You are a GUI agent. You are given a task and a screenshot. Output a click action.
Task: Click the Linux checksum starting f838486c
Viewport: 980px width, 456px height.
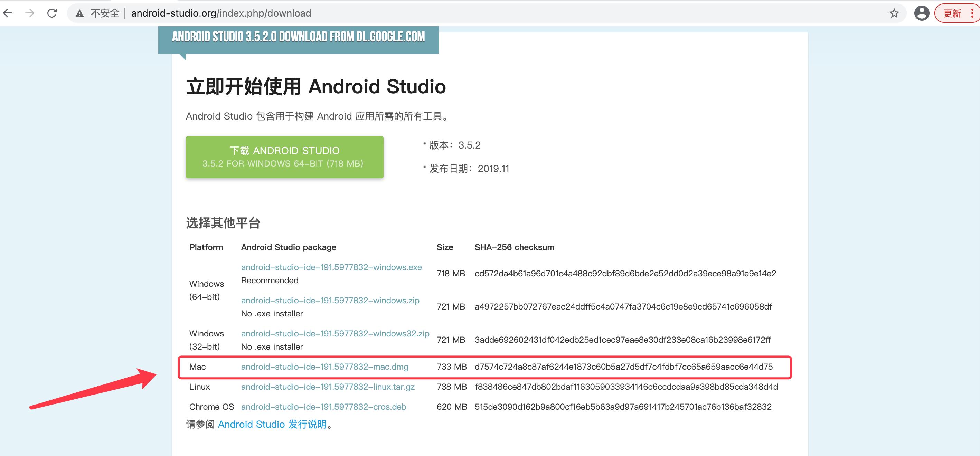[626, 387]
